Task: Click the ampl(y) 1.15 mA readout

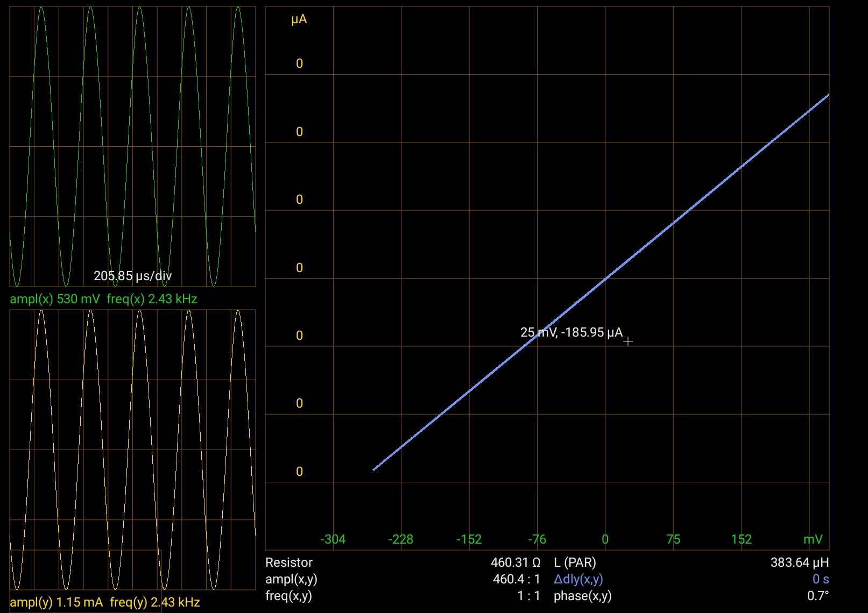Action: (x=56, y=602)
